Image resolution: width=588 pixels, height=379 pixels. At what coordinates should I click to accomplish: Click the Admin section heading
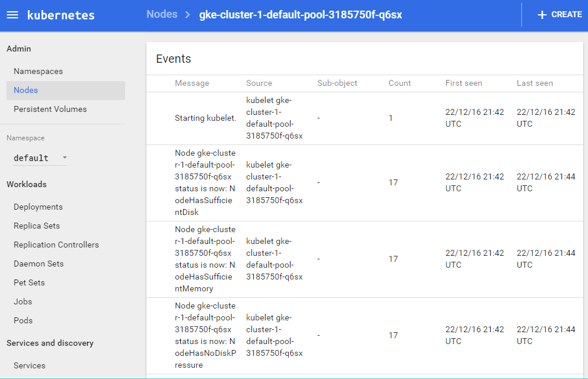[19, 49]
